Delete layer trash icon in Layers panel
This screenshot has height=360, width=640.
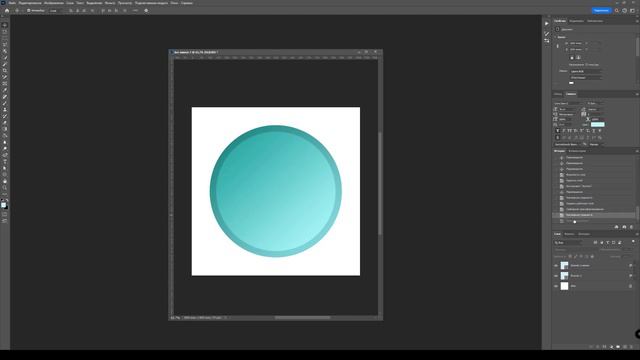click(631, 347)
